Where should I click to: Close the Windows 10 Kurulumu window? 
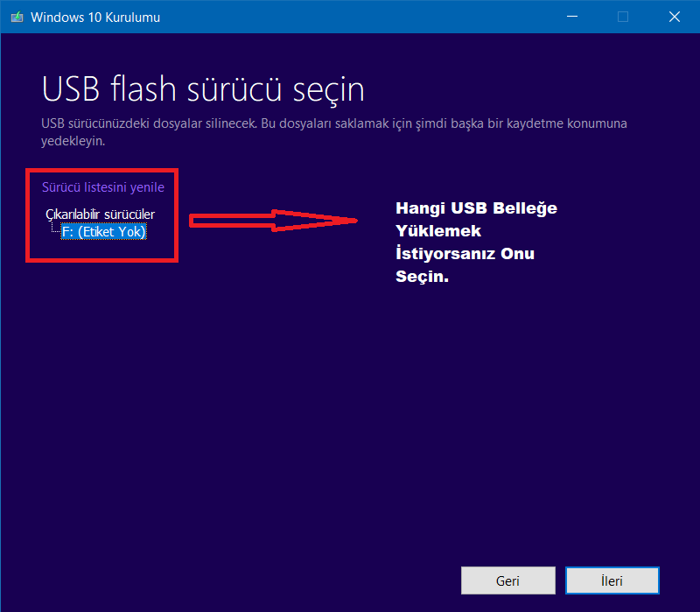[x=675, y=17]
